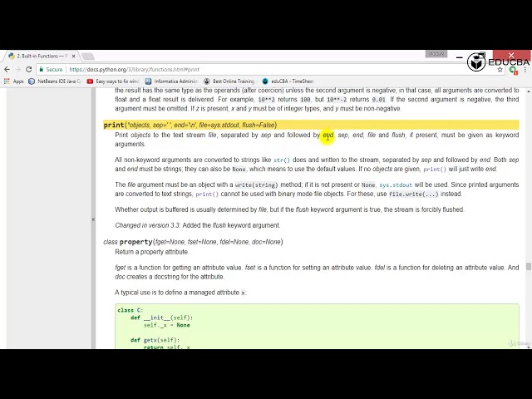
Task: Click the file.write(...) code text
Action: (414, 195)
